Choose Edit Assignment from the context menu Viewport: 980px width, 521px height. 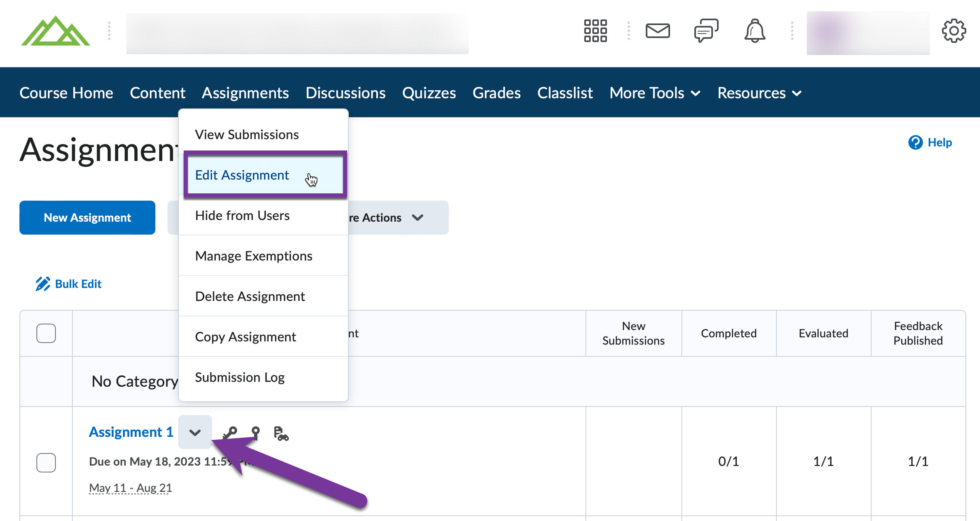click(x=242, y=175)
